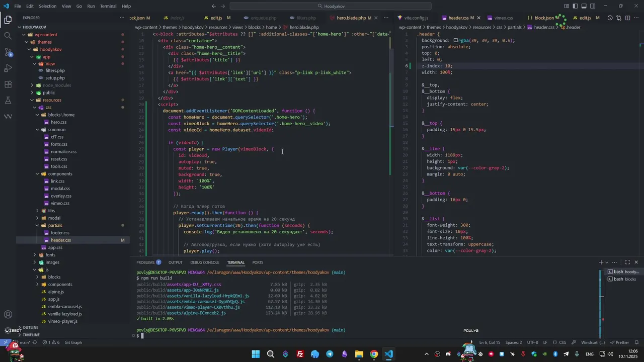Open the Testing flask icon view
This screenshot has width=644, height=362.
[x=8, y=101]
